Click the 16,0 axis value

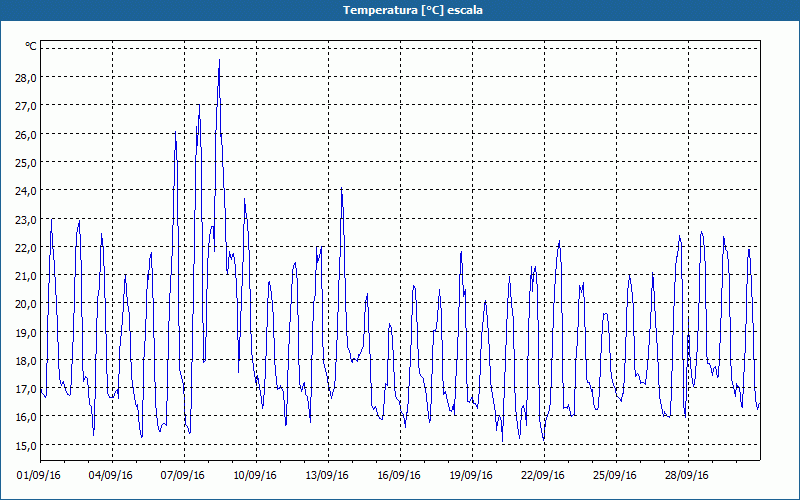point(27,416)
